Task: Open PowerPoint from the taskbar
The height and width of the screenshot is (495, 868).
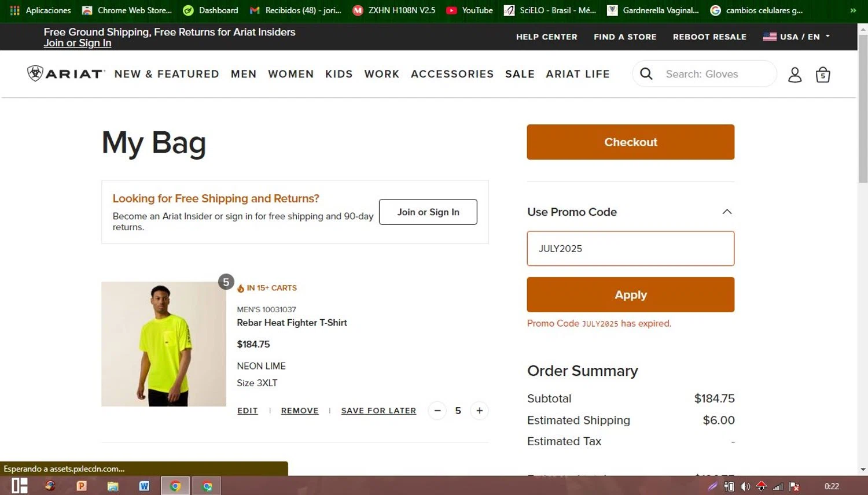Action: point(82,486)
